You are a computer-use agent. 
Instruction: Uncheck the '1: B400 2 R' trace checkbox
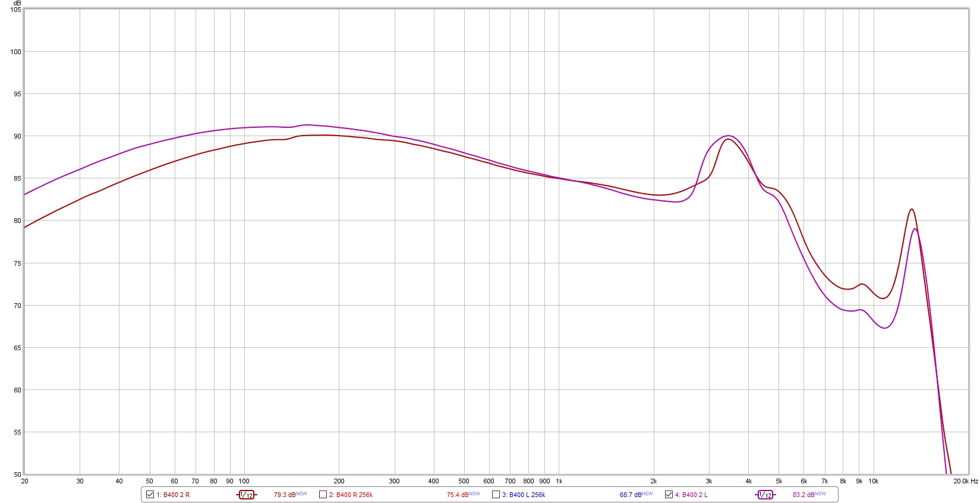[x=150, y=494]
